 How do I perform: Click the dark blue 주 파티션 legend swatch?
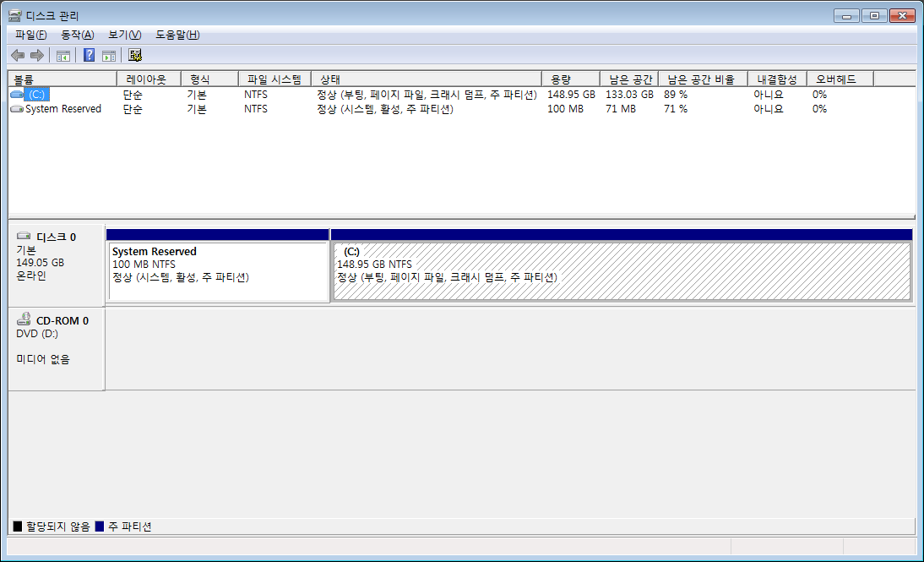tap(100, 527)
